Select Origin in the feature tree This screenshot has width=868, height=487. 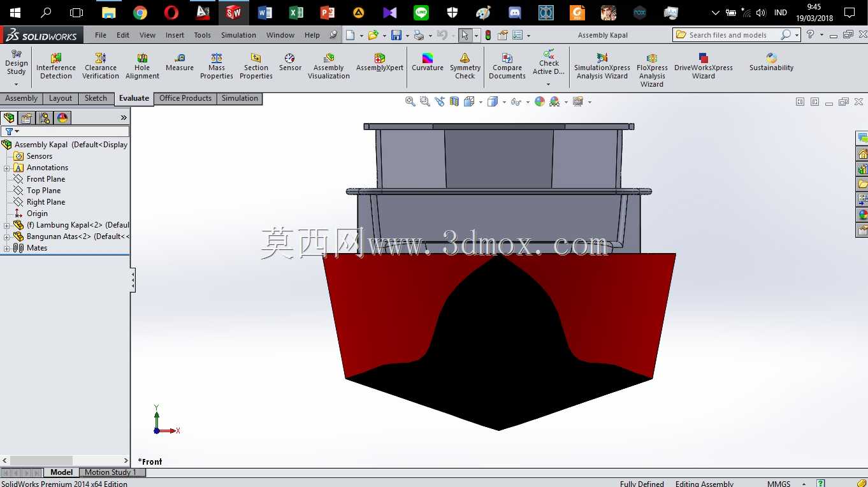(x=37, y=214)
